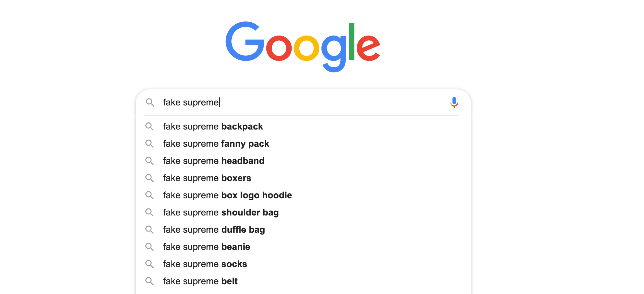Click the search icon beside 'fake supreme fanny pack'
The image size is (644, 294).
pyautogui.click(x=150, y=144)
